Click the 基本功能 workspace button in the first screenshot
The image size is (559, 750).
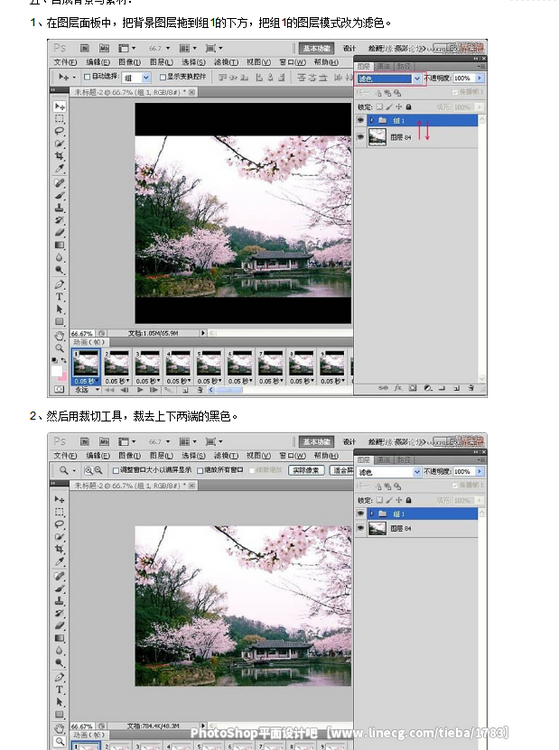coord(316,48)
